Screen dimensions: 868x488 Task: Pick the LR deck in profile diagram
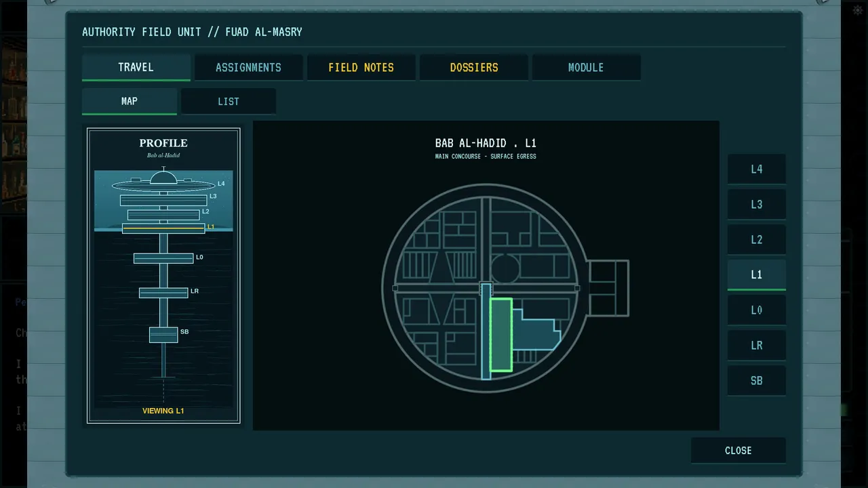click(163, 293)
